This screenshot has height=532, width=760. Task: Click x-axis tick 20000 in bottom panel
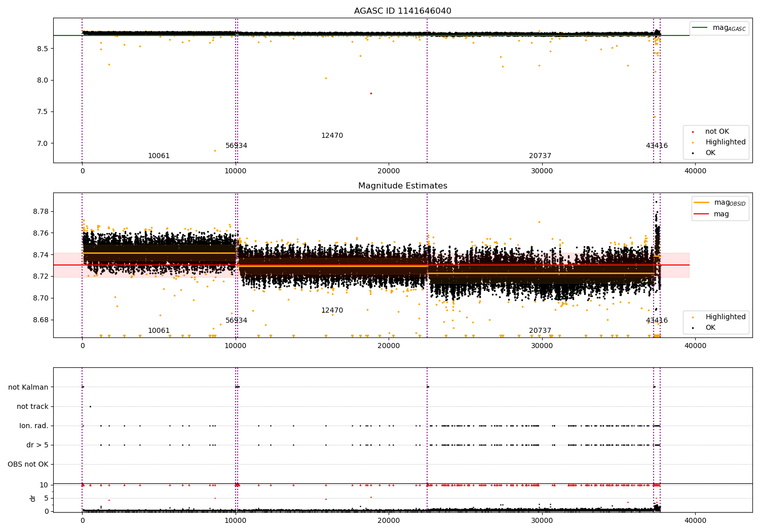coord(389,521)
